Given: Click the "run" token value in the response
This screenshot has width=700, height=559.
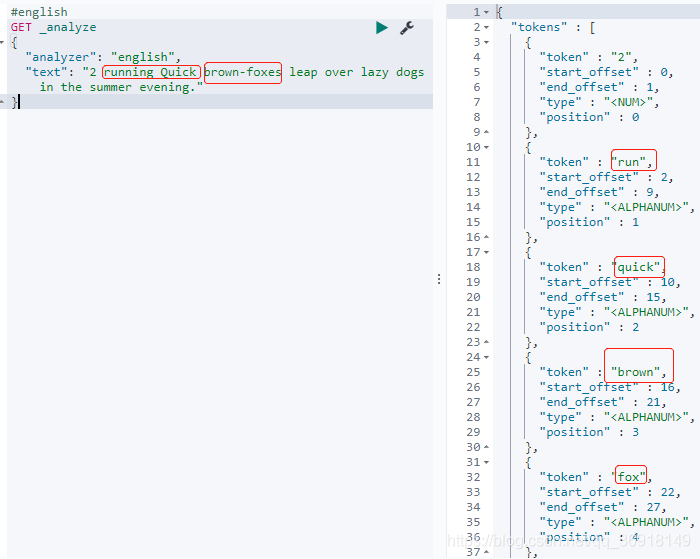Looking at the screenshot, I should tap(632, 162).
